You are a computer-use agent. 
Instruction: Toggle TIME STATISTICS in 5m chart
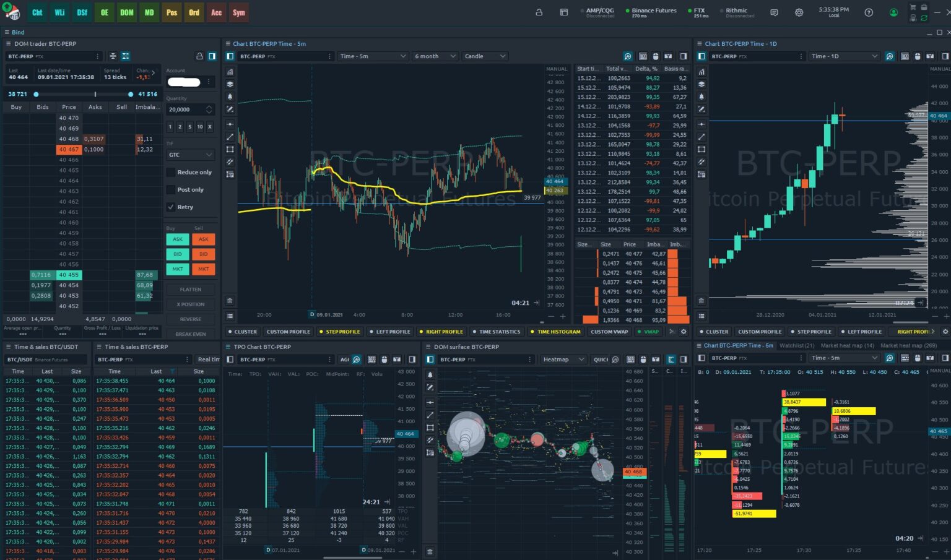point(496,332)
